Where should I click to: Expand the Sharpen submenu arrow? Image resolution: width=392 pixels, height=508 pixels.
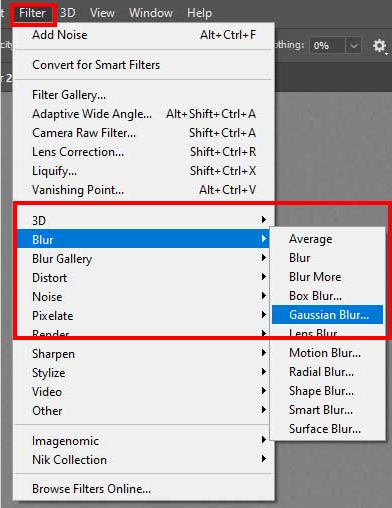coord(264,353)
